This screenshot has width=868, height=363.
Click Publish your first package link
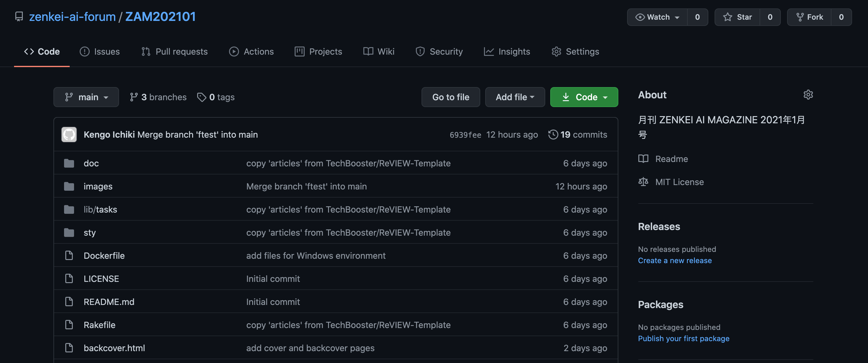tap(684, 338)
